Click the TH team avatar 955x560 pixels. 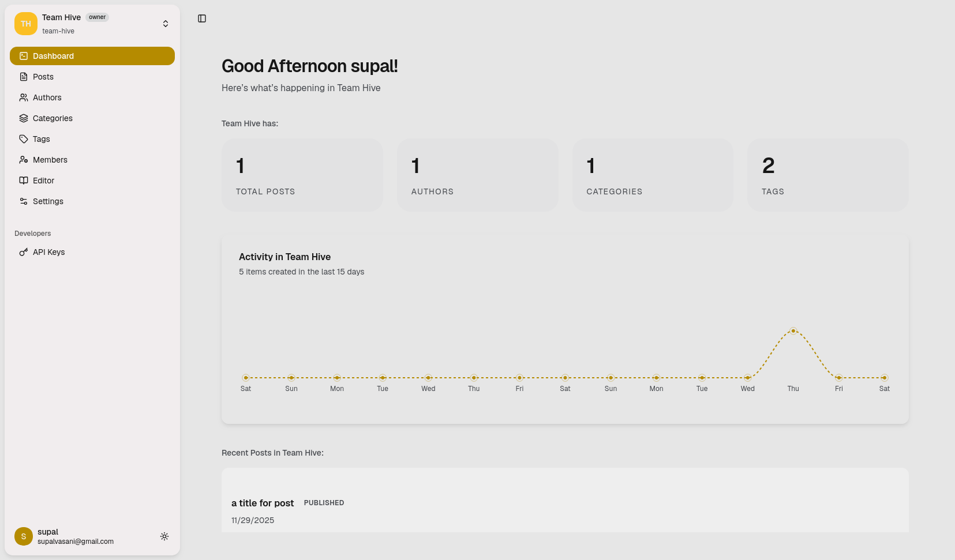26,24
